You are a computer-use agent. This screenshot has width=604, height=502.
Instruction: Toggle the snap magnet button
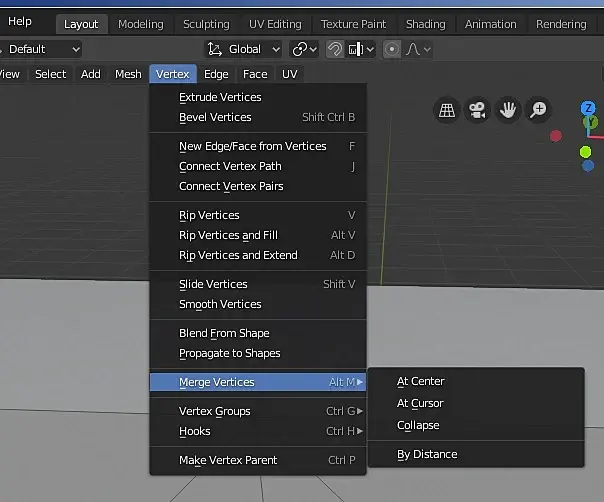coord(335,49)
